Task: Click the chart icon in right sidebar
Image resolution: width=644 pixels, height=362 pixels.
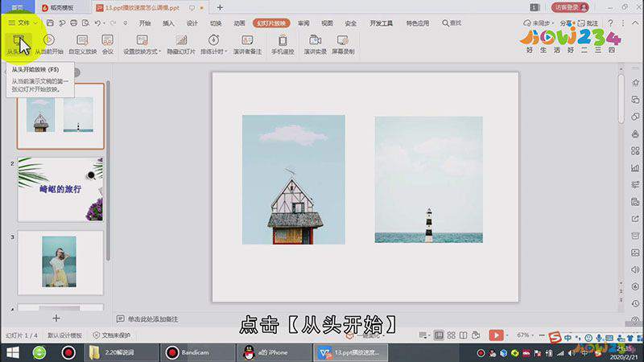Action: (635, 167)
